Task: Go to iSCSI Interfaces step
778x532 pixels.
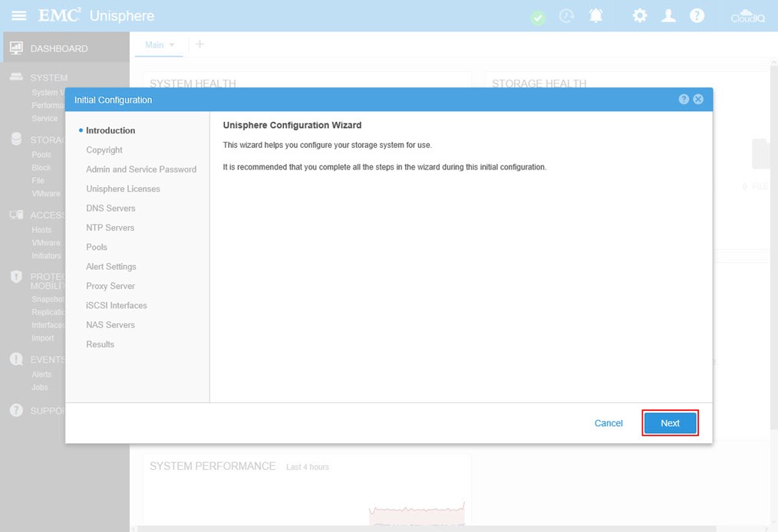Action: pos(117,305)
